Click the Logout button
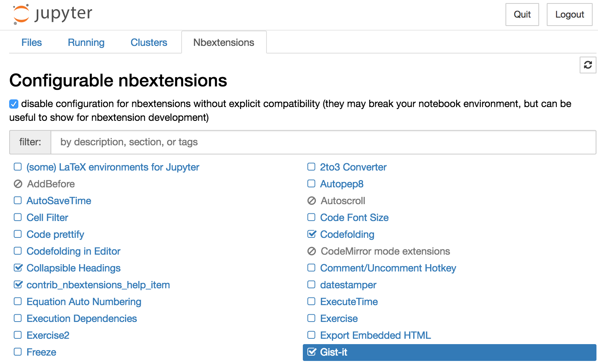The width and height of the screenshot is (598, 364). click(569, 15)
